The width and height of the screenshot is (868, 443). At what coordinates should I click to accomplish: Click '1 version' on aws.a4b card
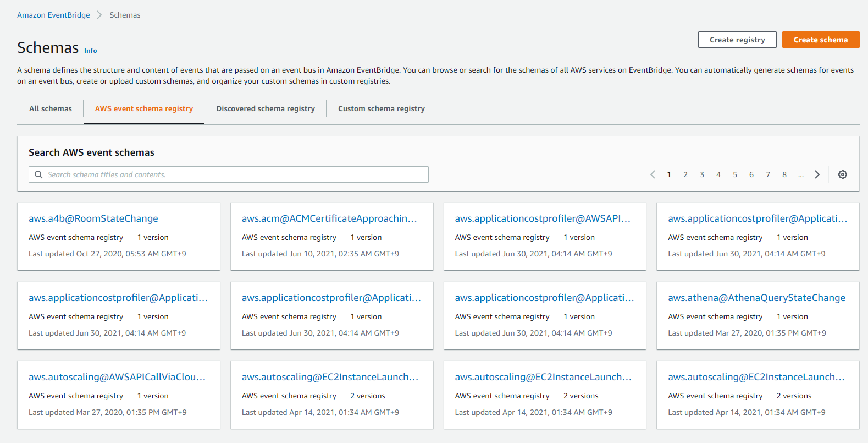tap(153, 237)
